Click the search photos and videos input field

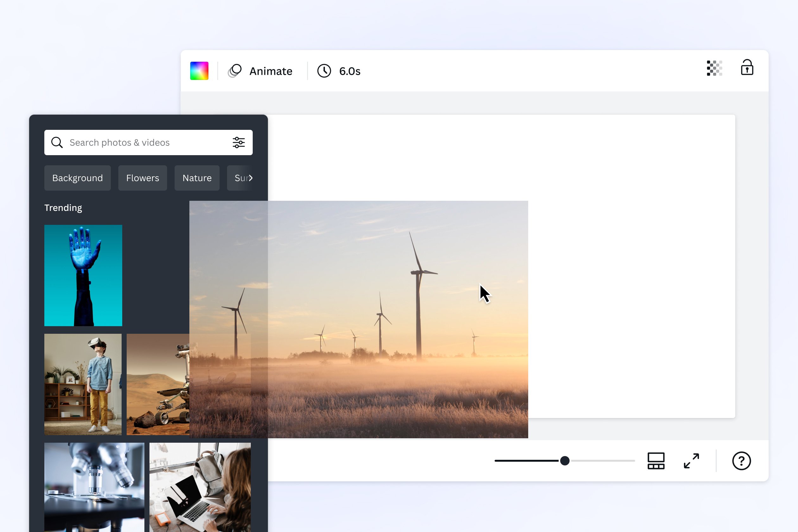[149, 142]
